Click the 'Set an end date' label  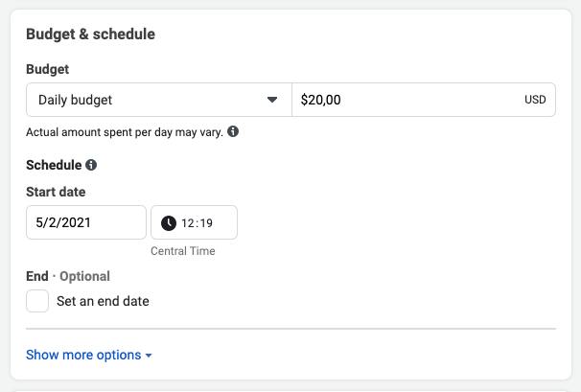pyautogui.click(x=103, y=301)
